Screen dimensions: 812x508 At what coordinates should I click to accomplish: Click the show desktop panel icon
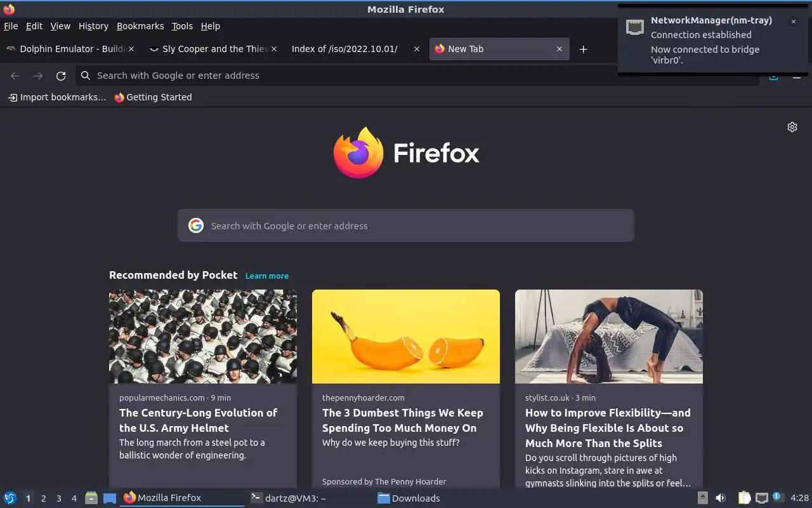click(x=110, y=498)
